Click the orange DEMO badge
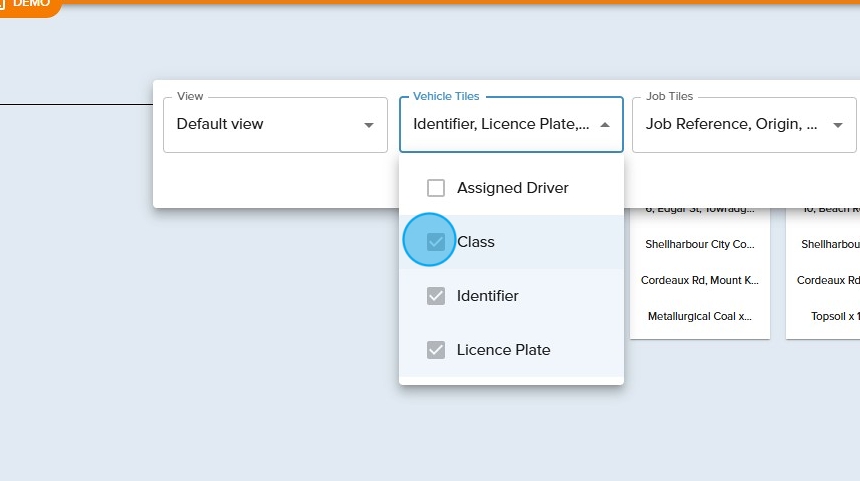Screen dimensions: 860x481 [x=28, y=5]
